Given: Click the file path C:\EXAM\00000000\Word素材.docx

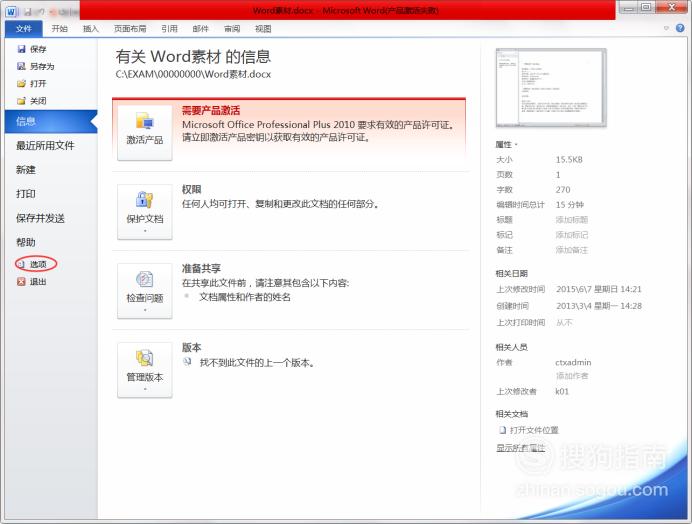Looking at the screenshot, I should point(193,74).
